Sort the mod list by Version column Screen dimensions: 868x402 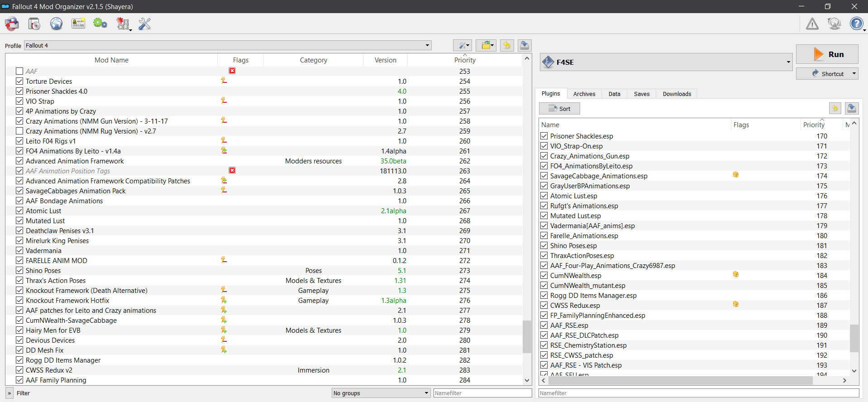pos(385,60)
